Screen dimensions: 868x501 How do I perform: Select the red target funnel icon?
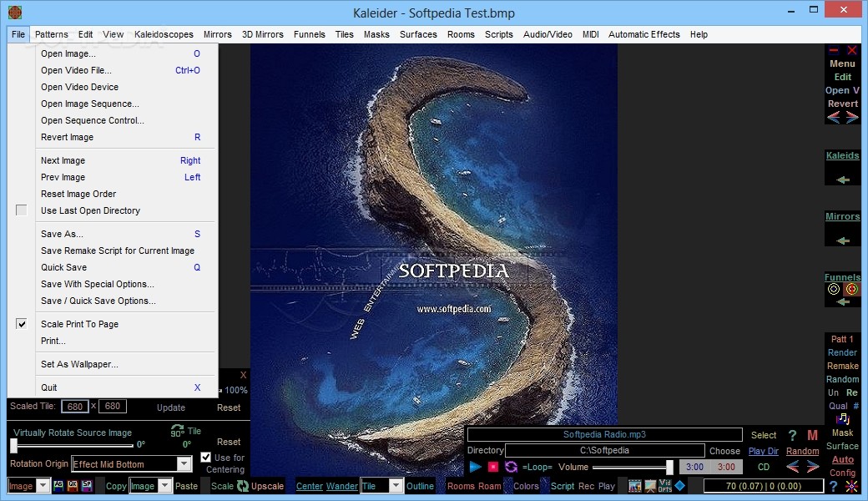pos(852,289)
